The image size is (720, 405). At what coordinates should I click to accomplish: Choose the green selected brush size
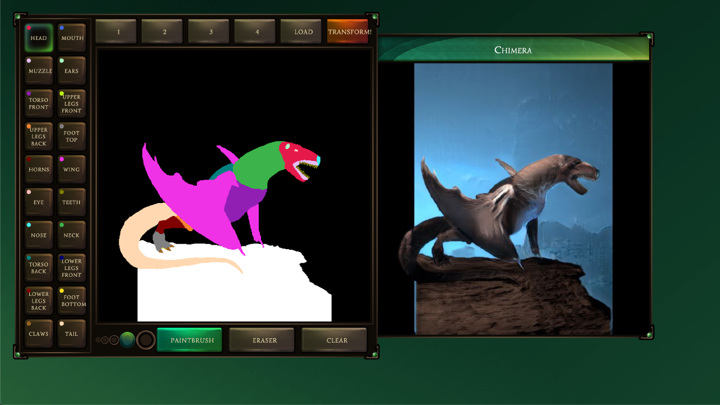click(127, 340)
